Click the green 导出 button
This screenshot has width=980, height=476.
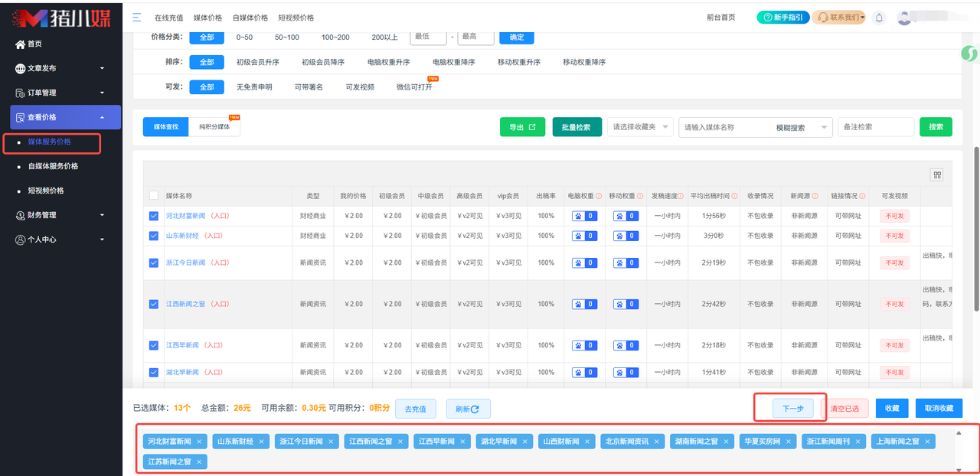[522, 127]
